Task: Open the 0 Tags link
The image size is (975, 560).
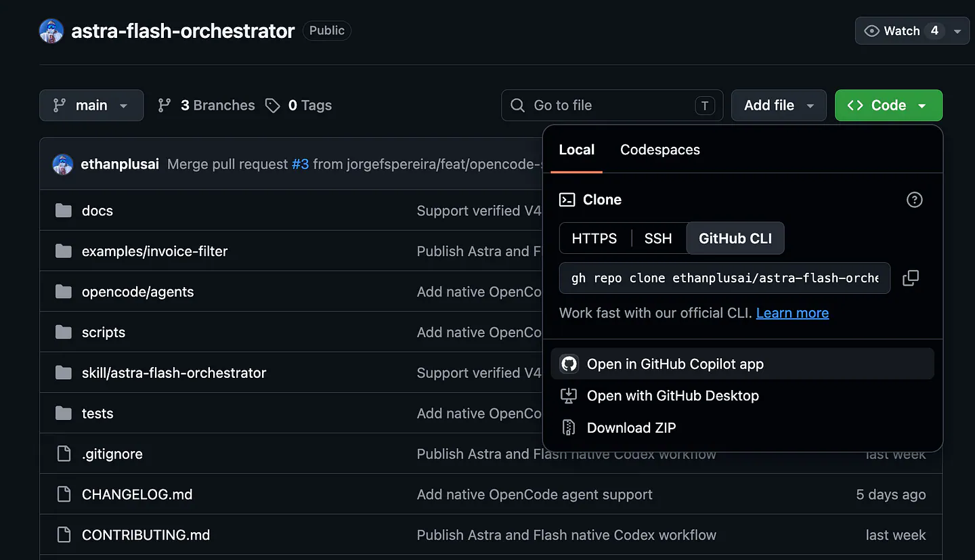Action: 309,105
